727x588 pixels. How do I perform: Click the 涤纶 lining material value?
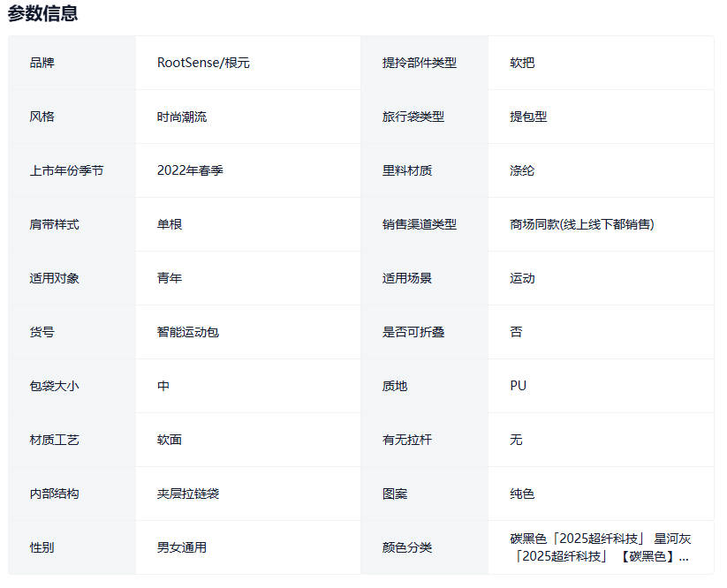click(x=522, y=170)
